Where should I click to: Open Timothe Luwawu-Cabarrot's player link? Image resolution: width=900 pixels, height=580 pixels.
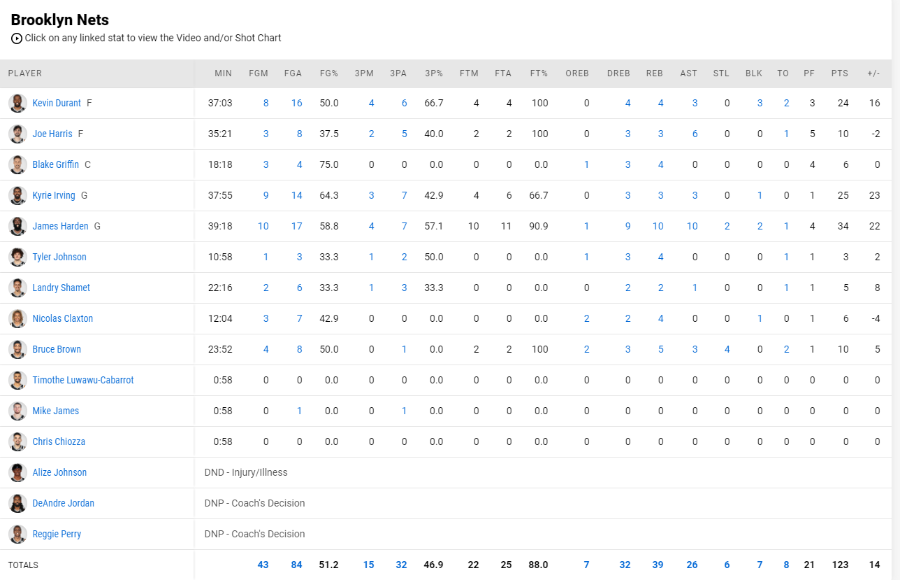pos(83,380)
